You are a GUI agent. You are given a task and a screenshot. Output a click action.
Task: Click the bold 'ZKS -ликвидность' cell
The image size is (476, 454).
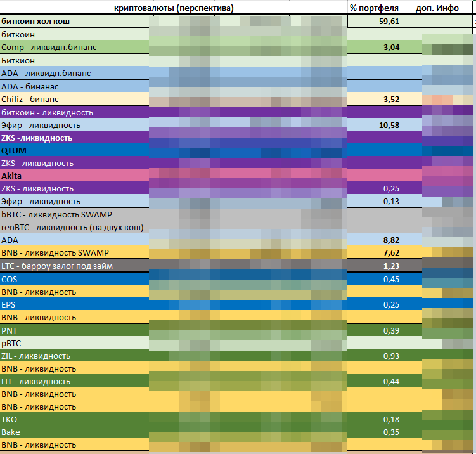point(37,138)
